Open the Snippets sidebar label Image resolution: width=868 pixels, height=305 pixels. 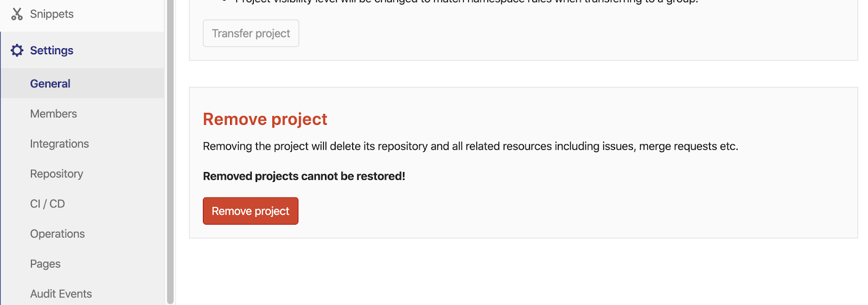coord(52,14)
